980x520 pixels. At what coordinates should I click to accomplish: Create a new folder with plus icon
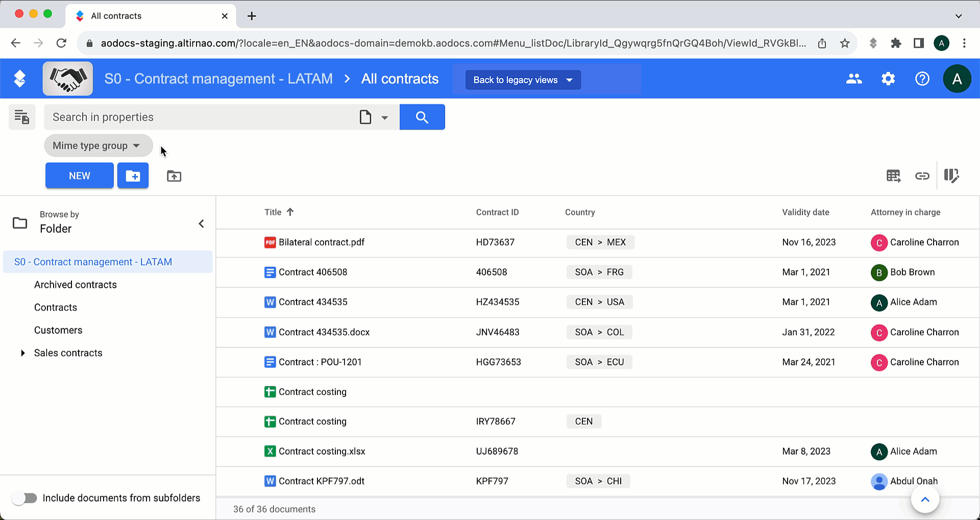[133, 176]
